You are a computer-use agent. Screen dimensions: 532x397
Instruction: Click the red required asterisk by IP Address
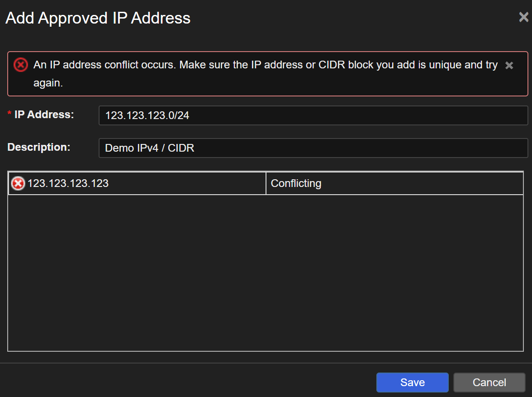click(x=9, y=115)
